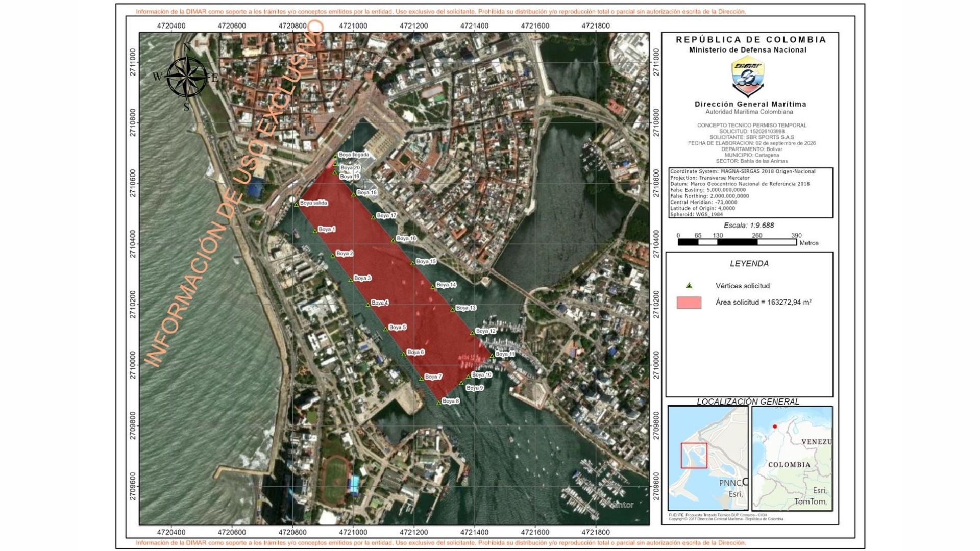Viewport: 980px width, 551px height.
Task: Click the 'REPÚBLICA DE COLOMBIA' heading
Action: 751,40
